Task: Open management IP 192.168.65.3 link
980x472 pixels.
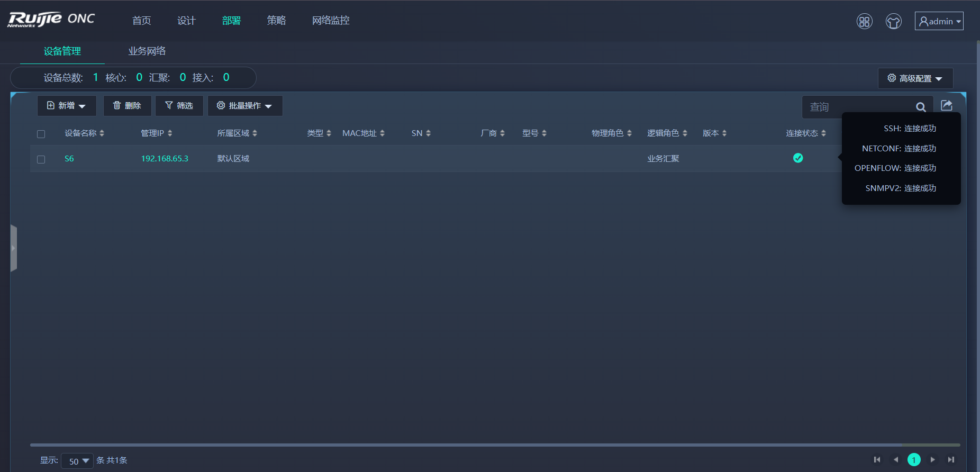Action: pos(165,159)
